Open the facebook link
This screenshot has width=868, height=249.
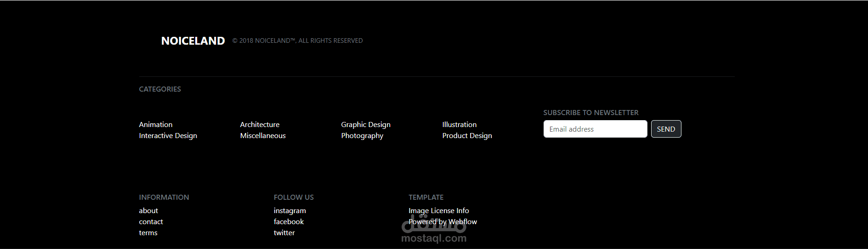[x=289, y=221]
